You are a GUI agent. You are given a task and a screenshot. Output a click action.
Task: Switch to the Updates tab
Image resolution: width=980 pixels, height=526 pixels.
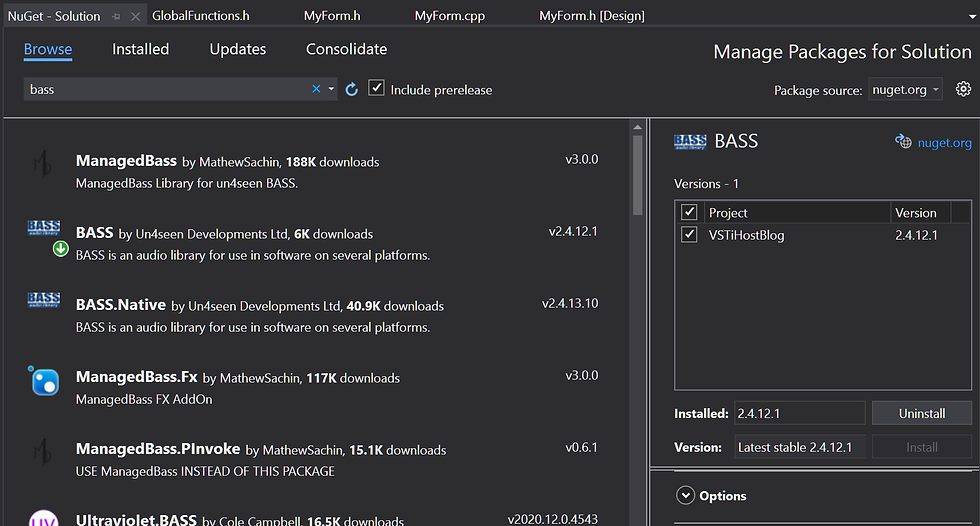pyautogui.click(x=238, y=49)
